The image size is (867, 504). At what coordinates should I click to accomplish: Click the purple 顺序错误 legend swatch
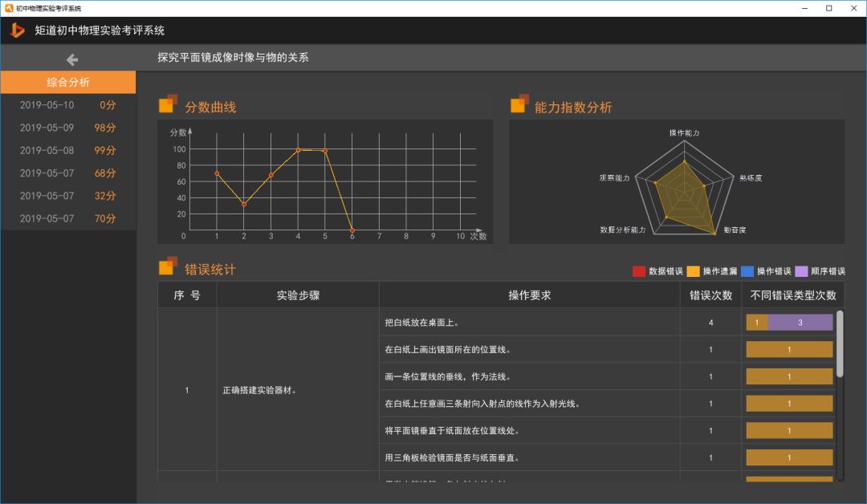point(801,271)
